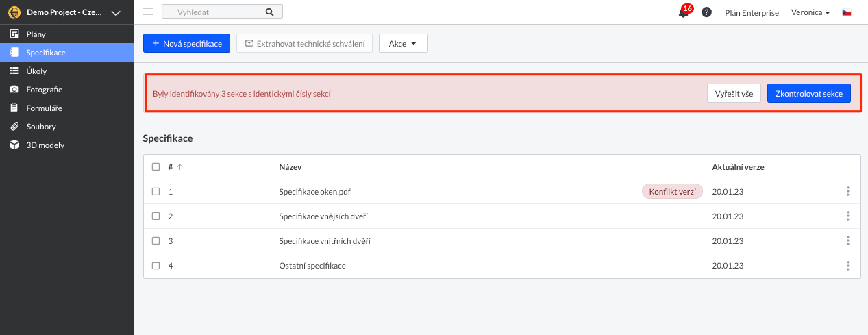Toggle the hamburger sidebar menu icon
Viewport: 868px width, 335px height.
tap(148, 12)
